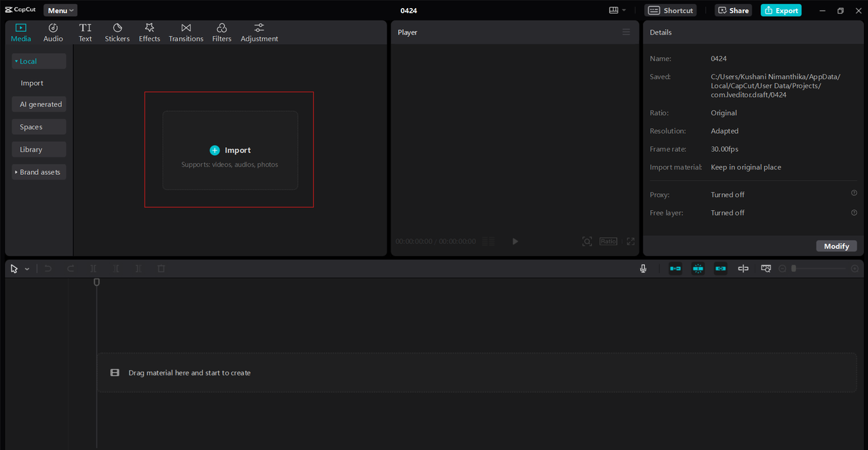Click the timeline cover settings icon
This screenshot has height=450, width=868.
pyautogui.click(x=766, y=269)
